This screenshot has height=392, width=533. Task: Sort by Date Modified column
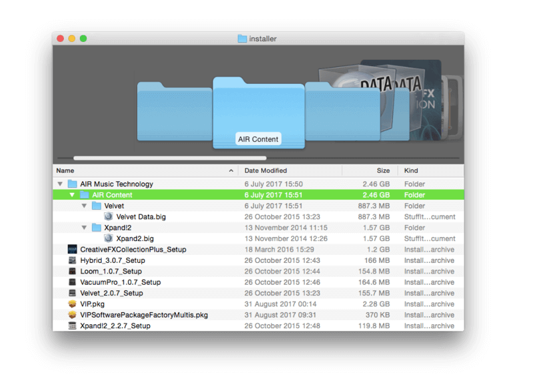[290, 170]
